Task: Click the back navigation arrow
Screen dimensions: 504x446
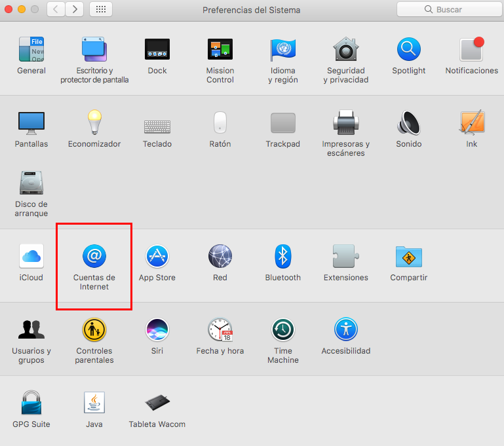Action: 56,9
